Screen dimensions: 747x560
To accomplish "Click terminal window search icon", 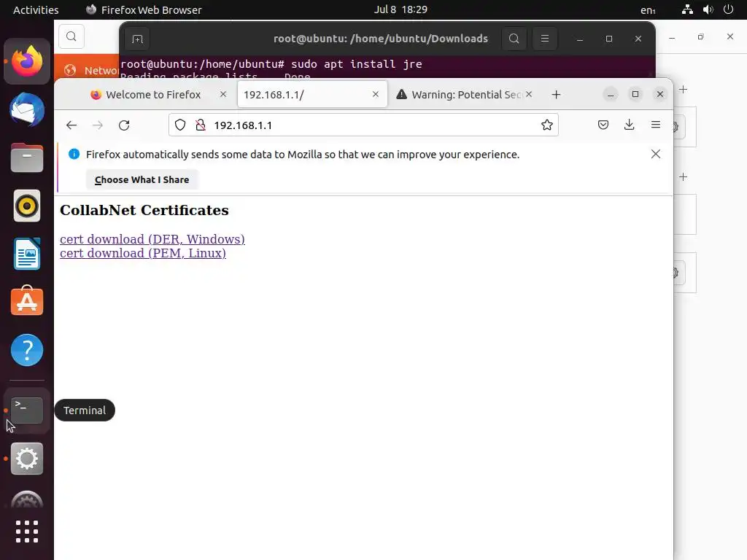I will coord(514,39).
